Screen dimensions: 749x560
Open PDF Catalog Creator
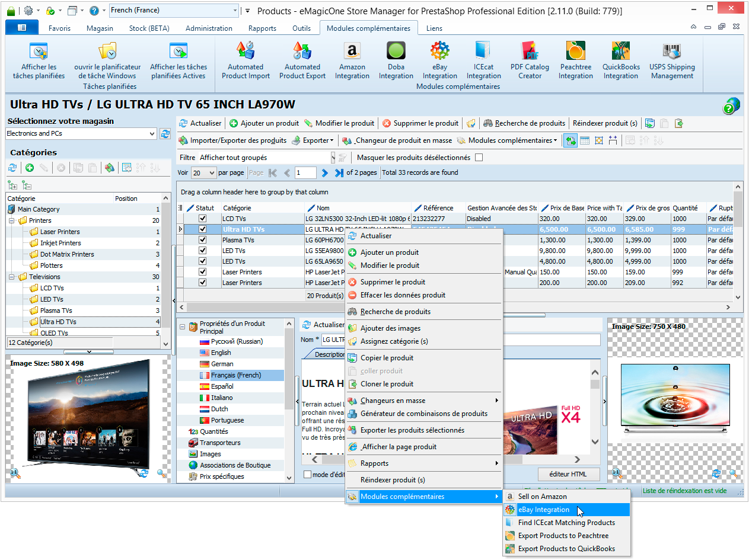pos(530,60)
